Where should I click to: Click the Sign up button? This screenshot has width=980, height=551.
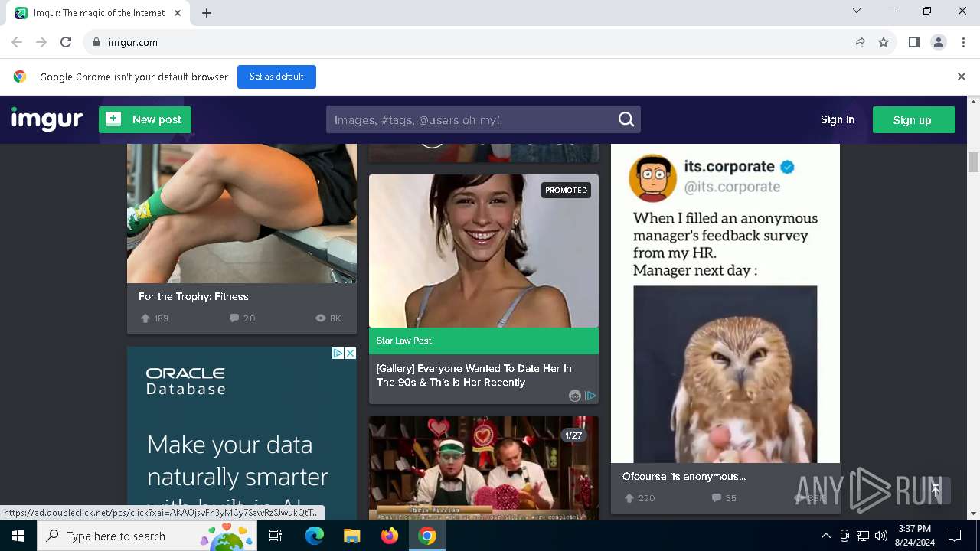tap(913, 120)
